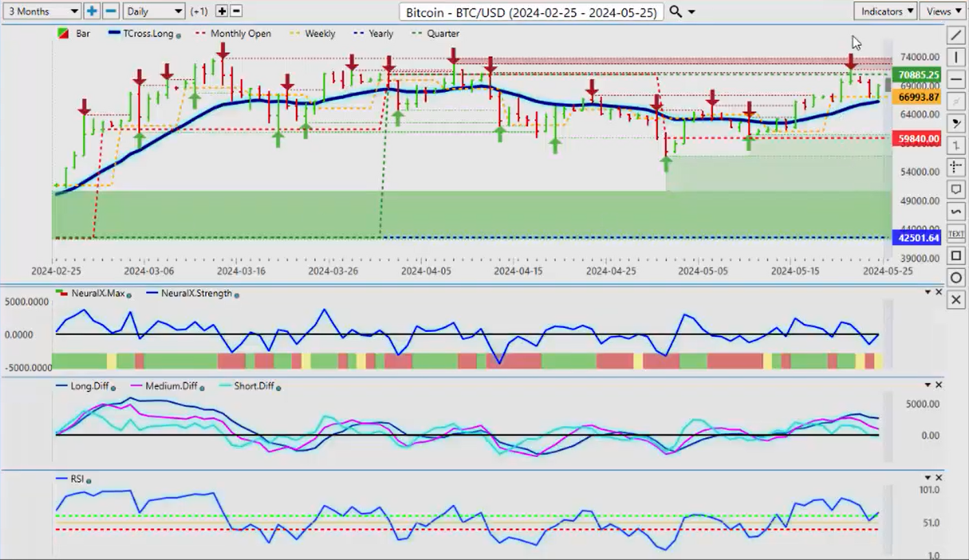The image size is (969, 560).
Task: Click the greyed-out ray line tool
Action: pos(956,102)
